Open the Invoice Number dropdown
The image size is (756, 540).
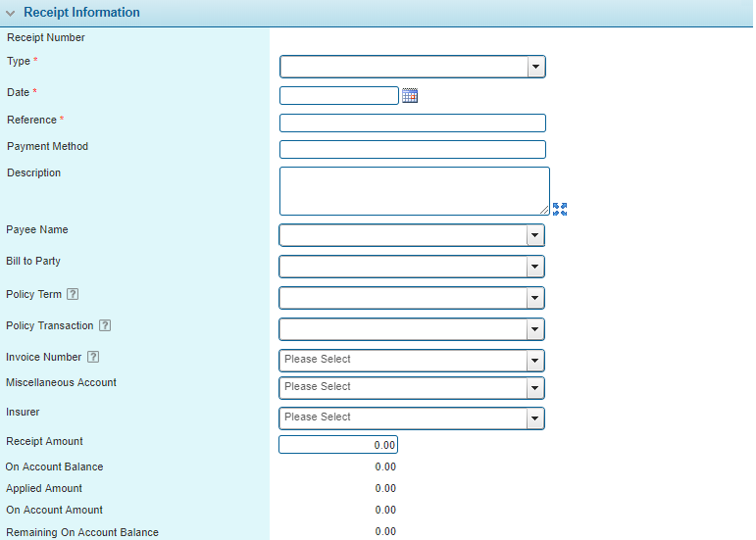[x=534, y=361]
